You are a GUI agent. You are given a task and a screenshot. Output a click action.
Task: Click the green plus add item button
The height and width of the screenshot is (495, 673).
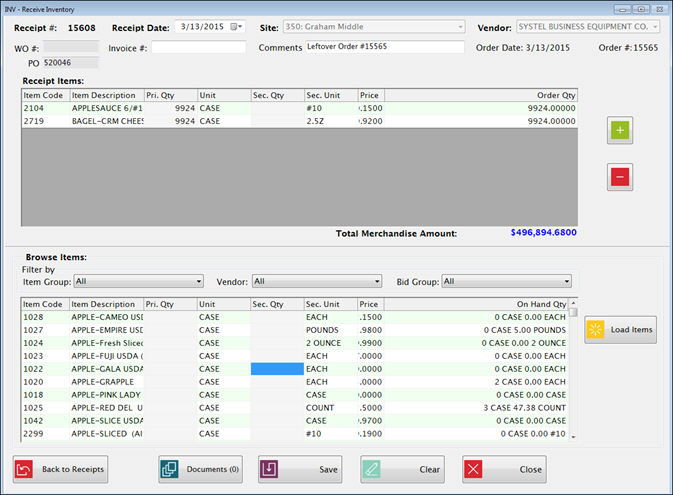pyautogui.click(x=619, y=129)
